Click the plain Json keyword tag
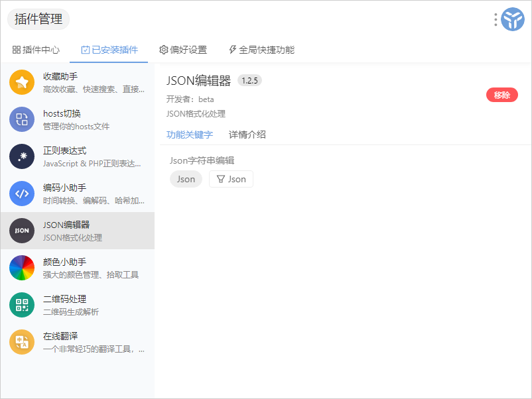The width and height of the screenshot is (532, 399). click(186, 179)
